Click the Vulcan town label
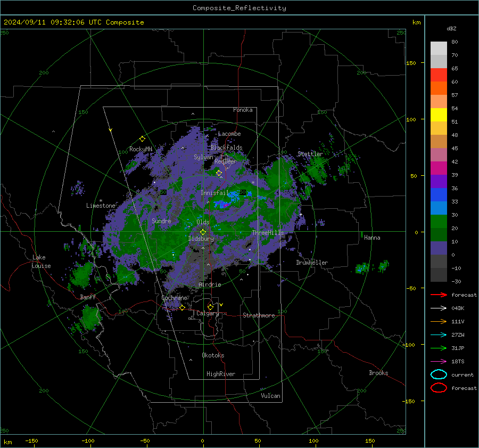The image size is (479, 448). click(270, 396)
